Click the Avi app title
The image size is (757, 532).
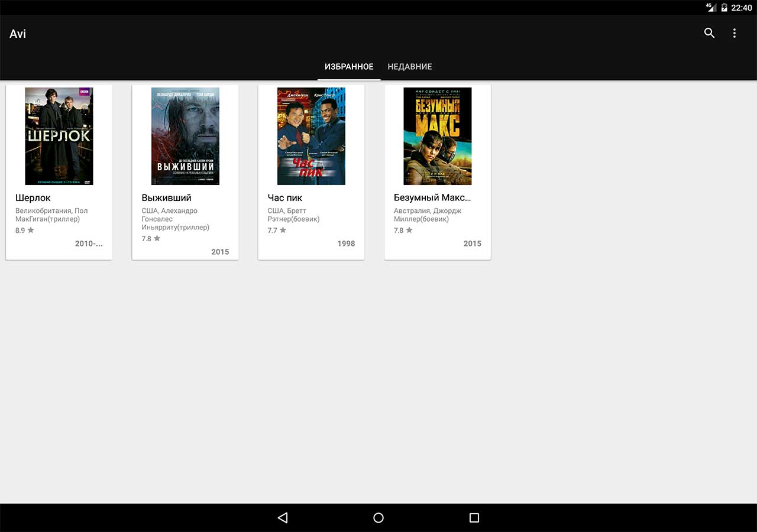18,34
